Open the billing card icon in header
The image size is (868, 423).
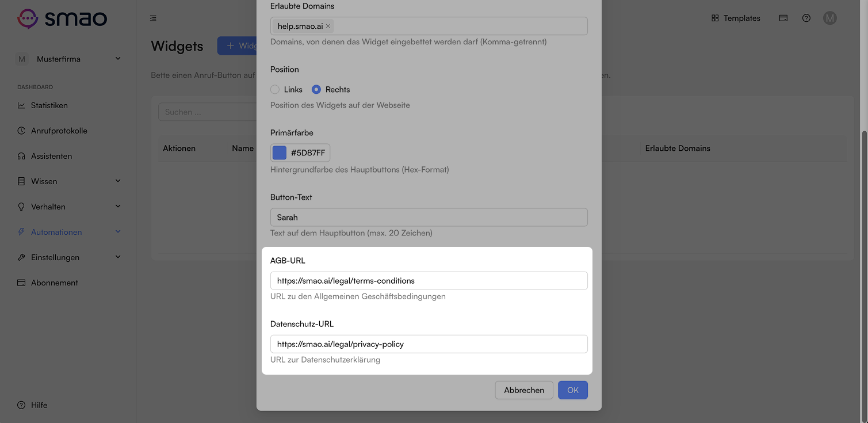[x=783, y=18]
